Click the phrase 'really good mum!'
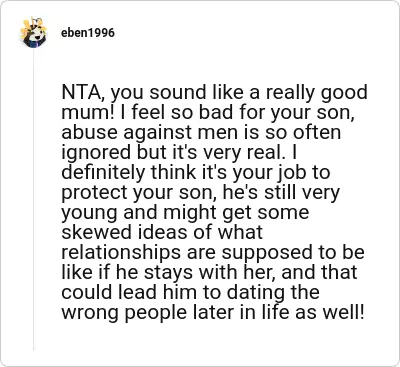400x367 pixels. pos(214,103)
